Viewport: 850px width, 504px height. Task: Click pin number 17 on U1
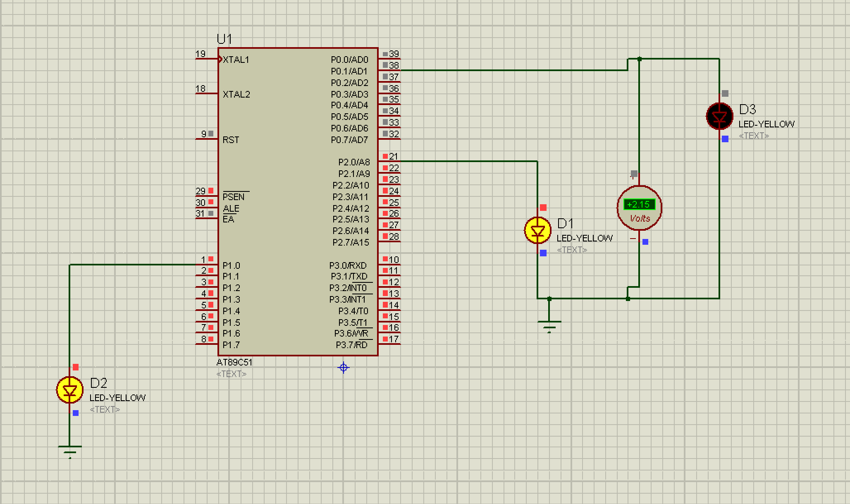(394, 339)
